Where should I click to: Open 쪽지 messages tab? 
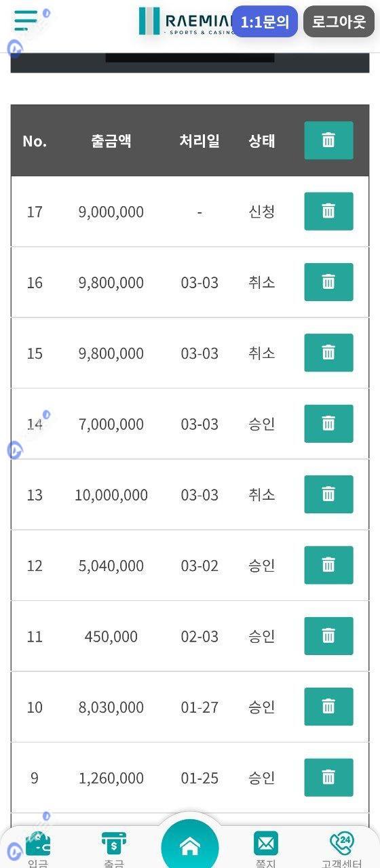(x=266, y=849)
